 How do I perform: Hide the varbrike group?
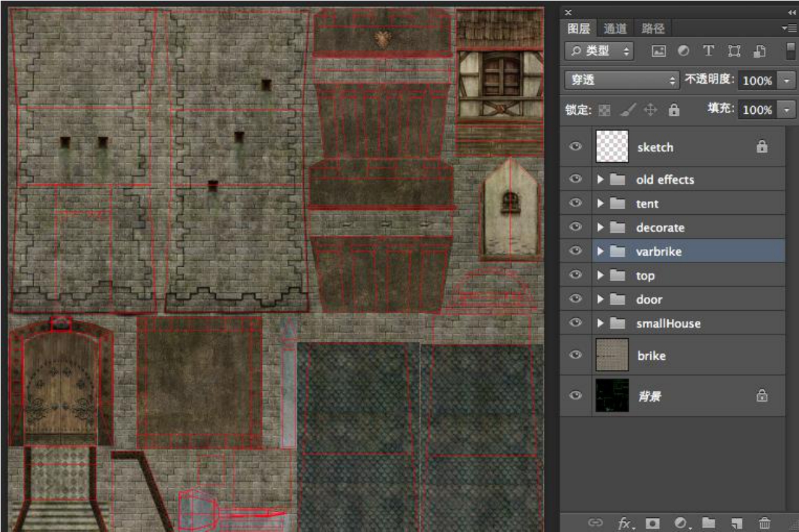(x=576, y=251)
